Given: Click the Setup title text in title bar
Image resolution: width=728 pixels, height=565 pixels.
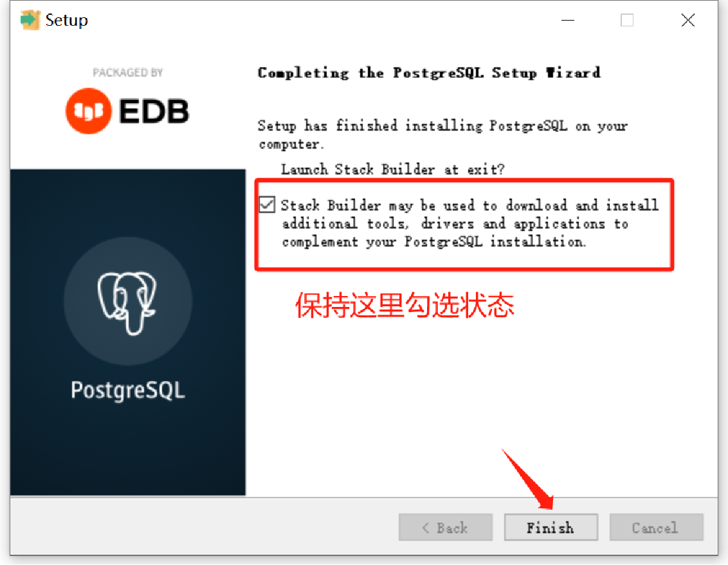Looking at the screenshot, I should [66, 21].
